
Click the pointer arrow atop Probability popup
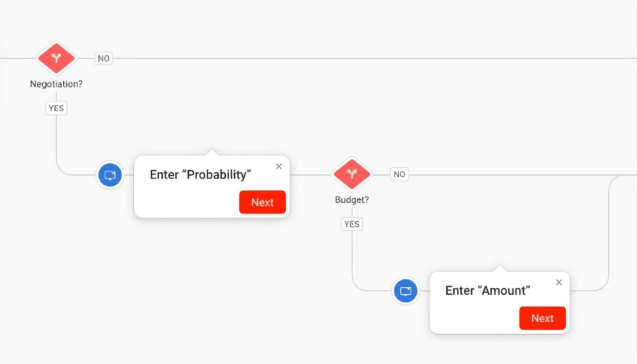point(212,152)
